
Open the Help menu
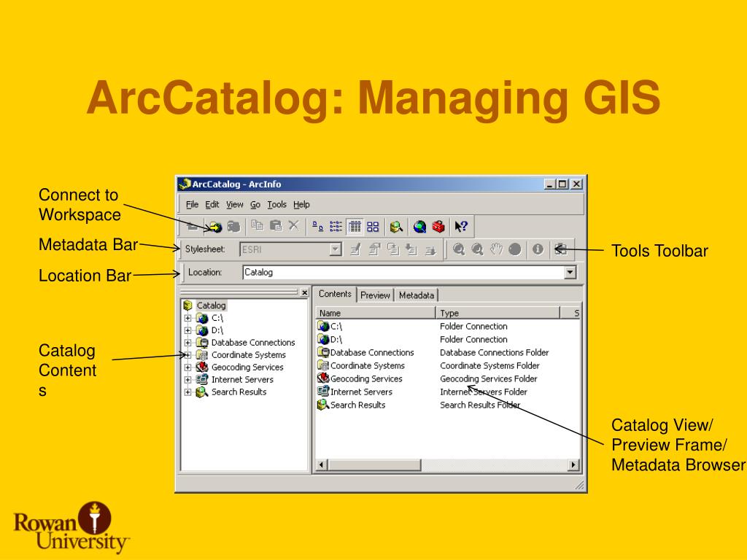click(x=301, y=204)
